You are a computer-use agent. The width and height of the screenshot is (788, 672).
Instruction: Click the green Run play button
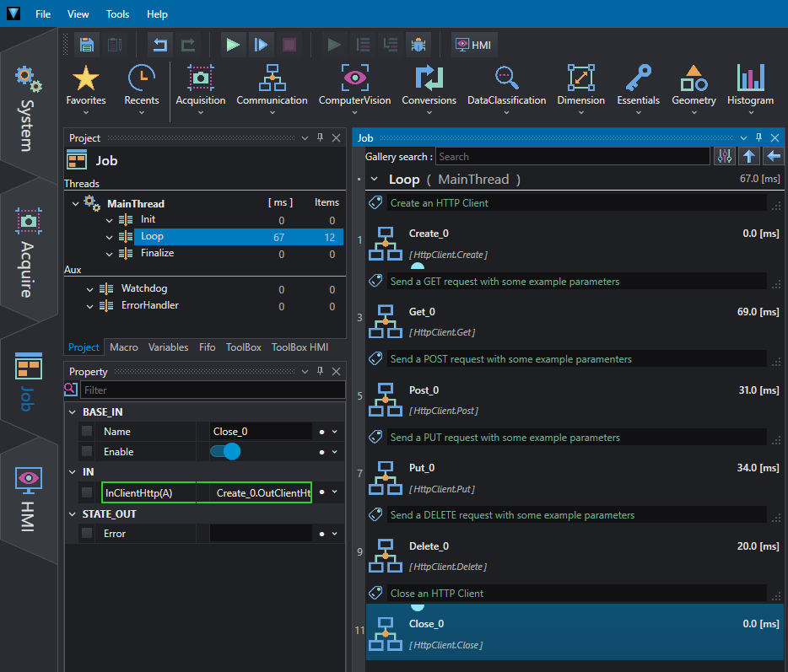[233, 45]
